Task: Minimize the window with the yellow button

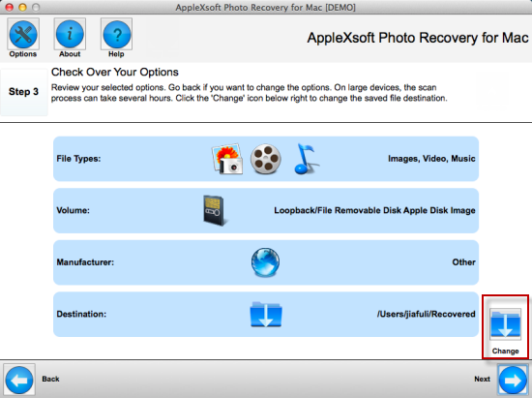Action: pos(22,7)
